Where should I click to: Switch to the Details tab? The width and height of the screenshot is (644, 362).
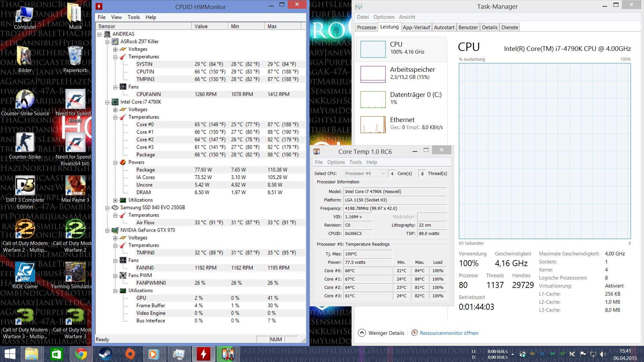point(489,27)
